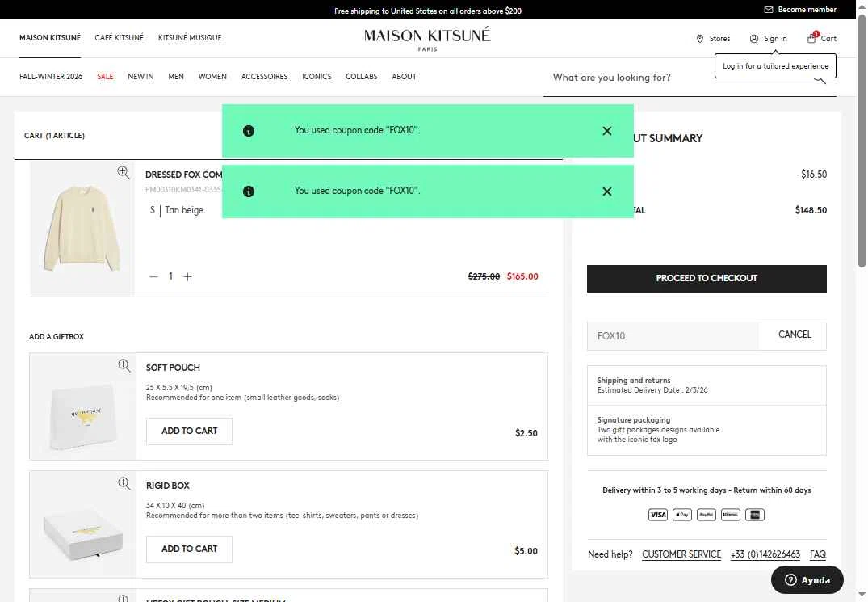Open the Collabs menu
868x602 pixels.
pyautogui.click(x=362, y=77)
